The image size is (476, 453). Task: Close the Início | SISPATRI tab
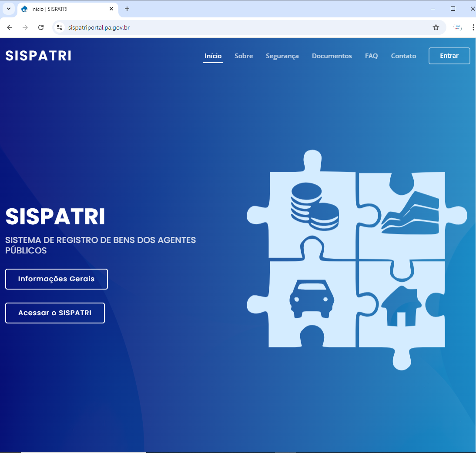111,9
